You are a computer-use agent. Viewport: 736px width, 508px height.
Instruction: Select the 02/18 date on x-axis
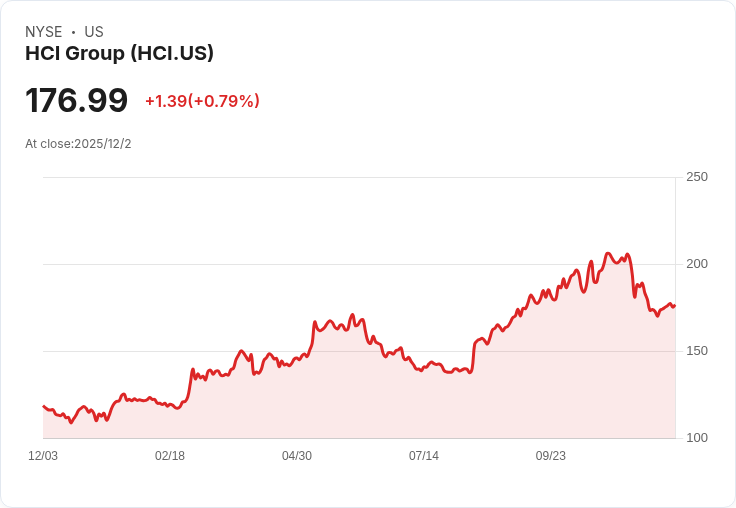pyautogui.click(x=170, y=456)
